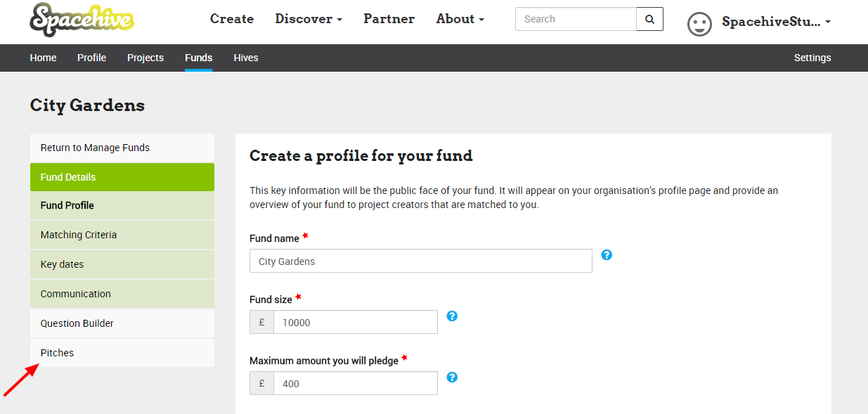Screen dimensions: 868x414
Task: Select Matching Criteria in sidebar
Action: click(x=122, y=235)
